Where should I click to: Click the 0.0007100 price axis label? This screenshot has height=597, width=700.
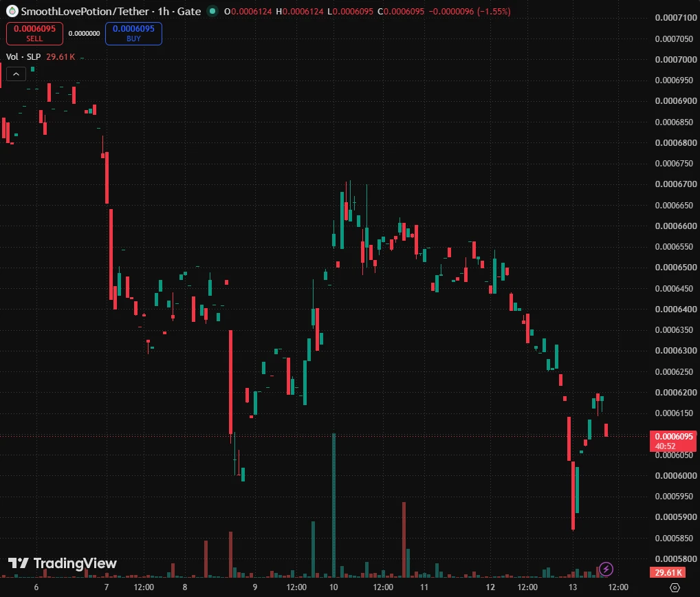click(x=676, y=17)
